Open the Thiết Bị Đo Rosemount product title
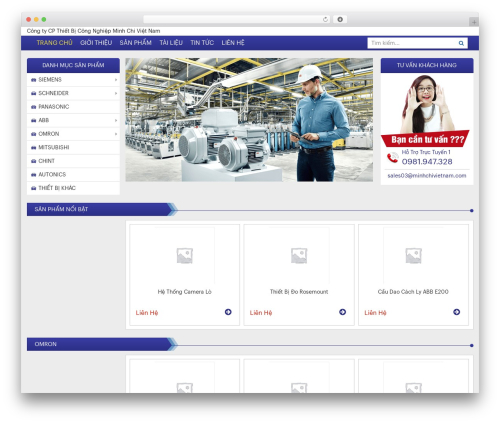The width and height of the screenshot is (500, 423). [x=299, y=292]
